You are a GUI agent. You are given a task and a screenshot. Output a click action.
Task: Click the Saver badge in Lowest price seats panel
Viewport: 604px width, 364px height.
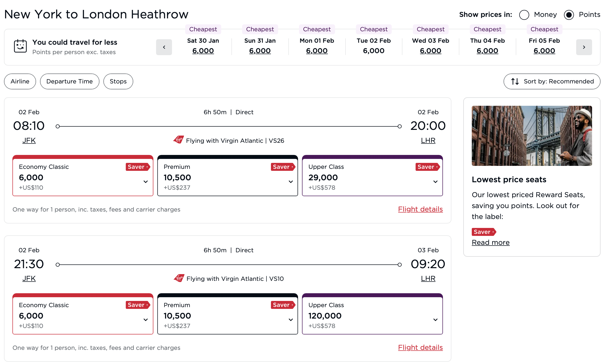(x=483, y=232)
